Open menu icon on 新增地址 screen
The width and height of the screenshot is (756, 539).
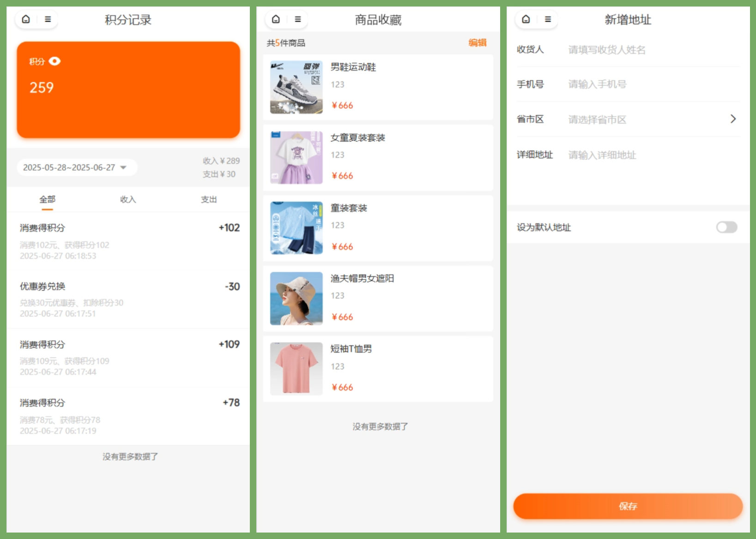pyautogui.click(x=548, y=19)
